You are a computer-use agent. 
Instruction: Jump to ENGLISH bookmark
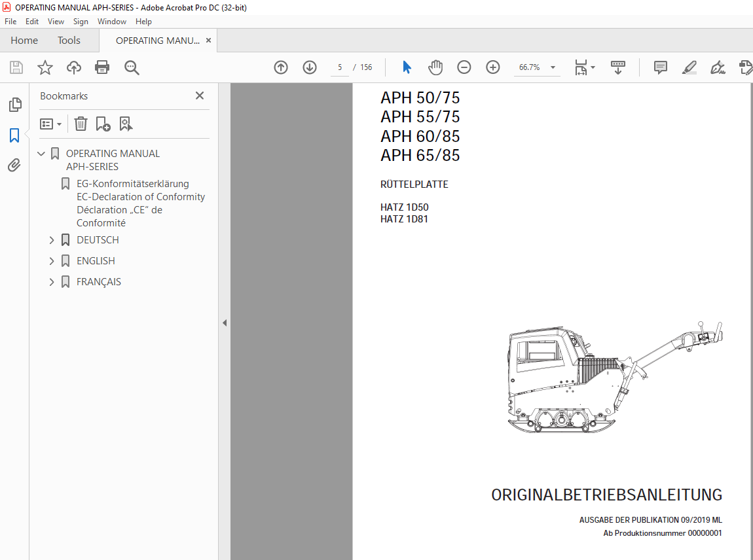coord(96,261)
